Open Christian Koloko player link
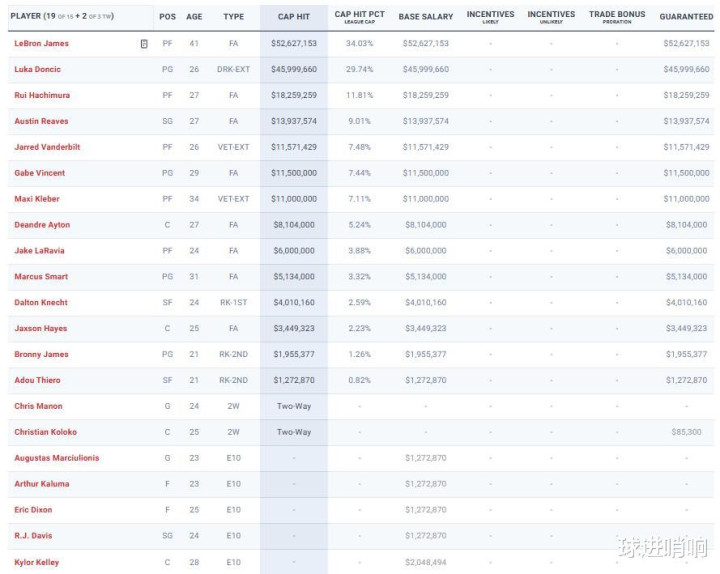 point(45,432)
